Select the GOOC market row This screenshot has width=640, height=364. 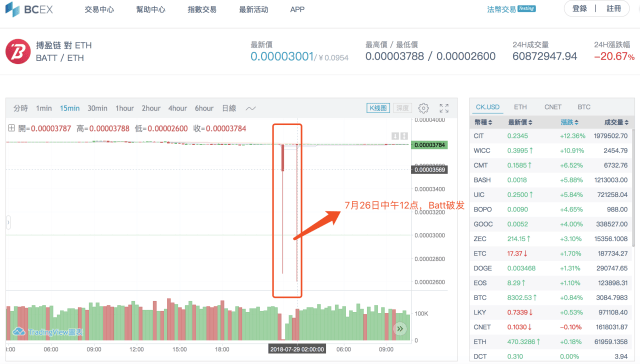click(x=551, y=224)
